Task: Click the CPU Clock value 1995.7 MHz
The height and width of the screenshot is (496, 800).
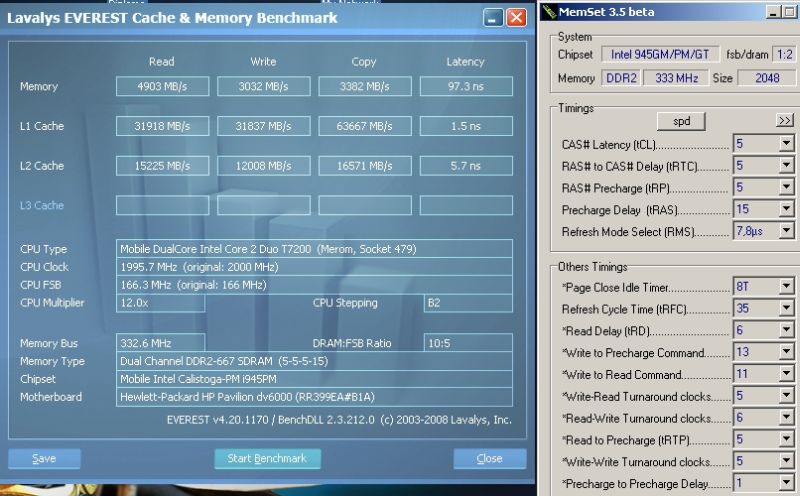Action: 314,267
